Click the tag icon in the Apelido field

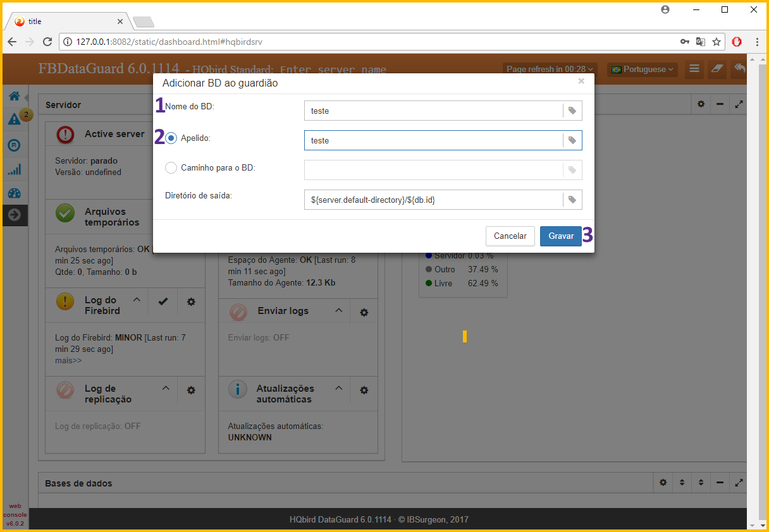tap(572, 140)
